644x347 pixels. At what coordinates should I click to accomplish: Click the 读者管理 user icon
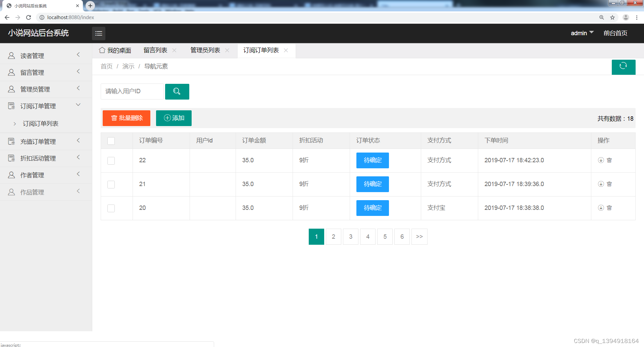tap(11, 56)
